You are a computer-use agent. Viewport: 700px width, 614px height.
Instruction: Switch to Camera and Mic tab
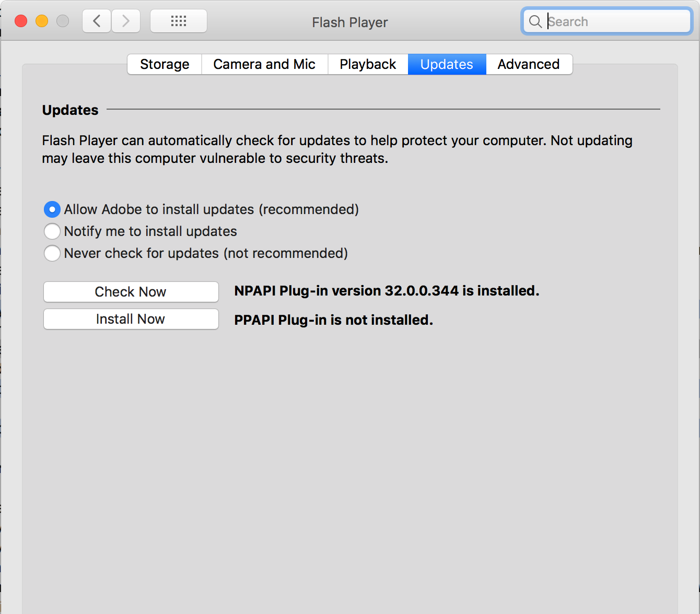264,64
